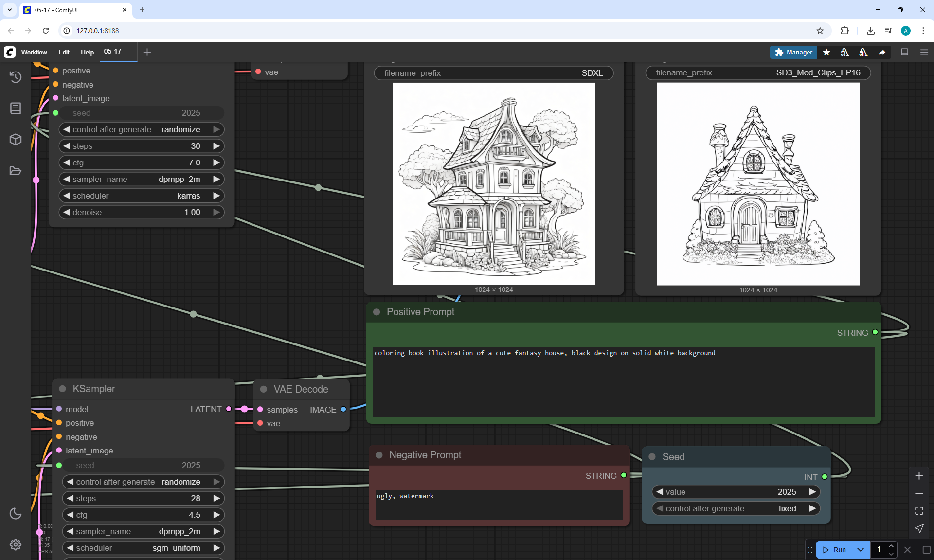Screen dimensions: 934x560
Task: Open the Workflow menu
Action: (34, 52)
